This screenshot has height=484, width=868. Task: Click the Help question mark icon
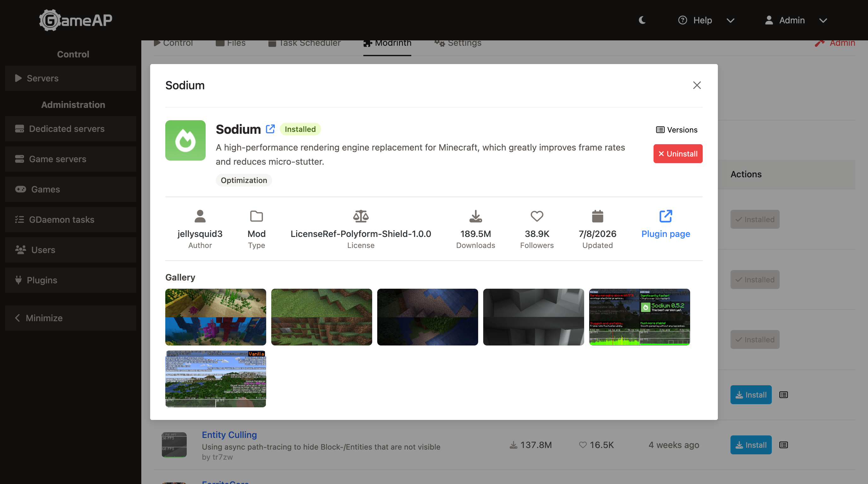tap(683, 20)
